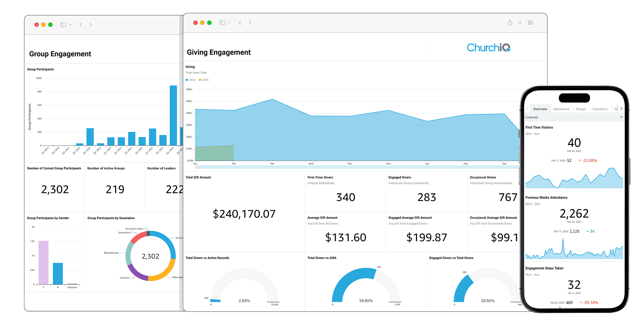Screen dimensions: 644x323
Task: Click the red close dot of Group Engagement window
Action: [36, 25]
